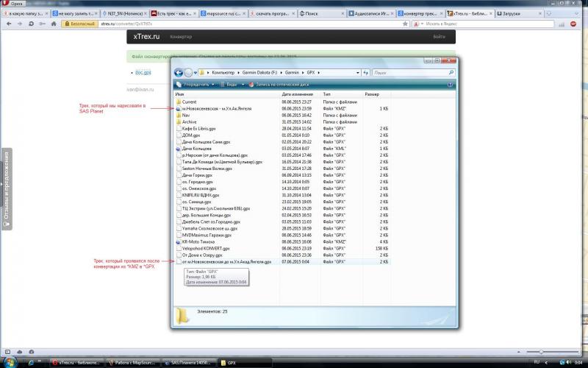Click the 'Конвертер' link in xTrex header

click(181, 36)
